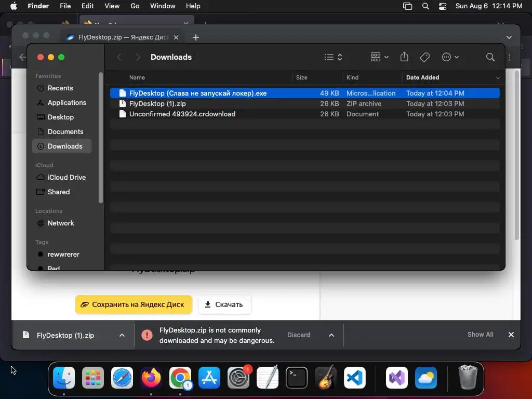Switch to Chrome in the Dock
The height and width of the screenshot is (399, 532).
click(180, 378)
